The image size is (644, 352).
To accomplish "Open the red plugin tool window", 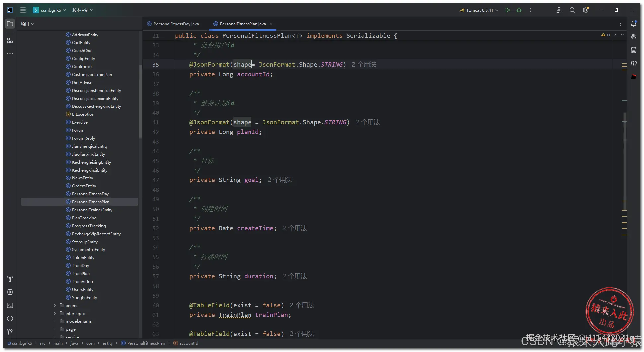I will click(x=634, y=77).
